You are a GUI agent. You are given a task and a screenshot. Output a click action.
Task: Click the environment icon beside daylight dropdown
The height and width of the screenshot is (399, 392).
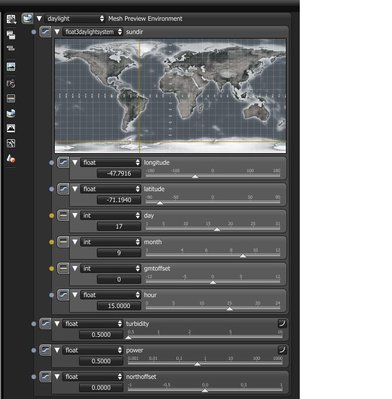pos(27,18)
